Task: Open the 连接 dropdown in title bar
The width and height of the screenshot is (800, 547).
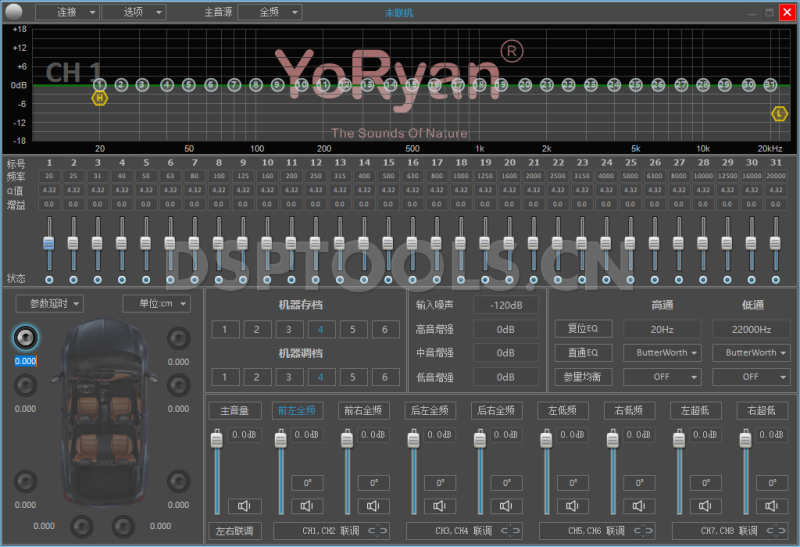Action: [x=67, y=12]
